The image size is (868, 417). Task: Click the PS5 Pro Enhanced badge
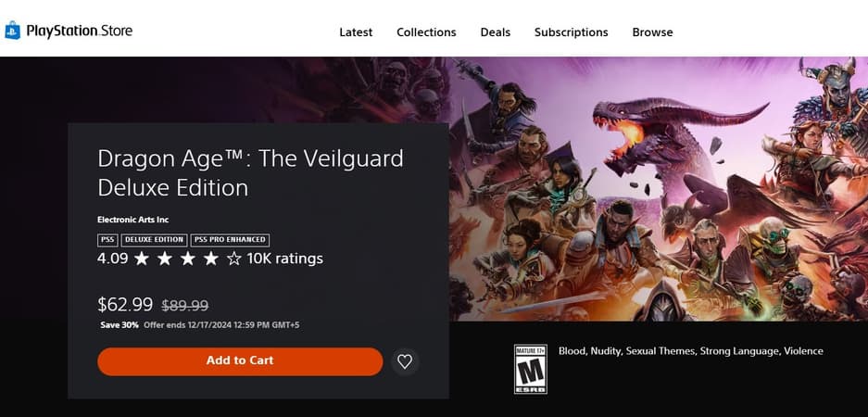pos(230,240)
